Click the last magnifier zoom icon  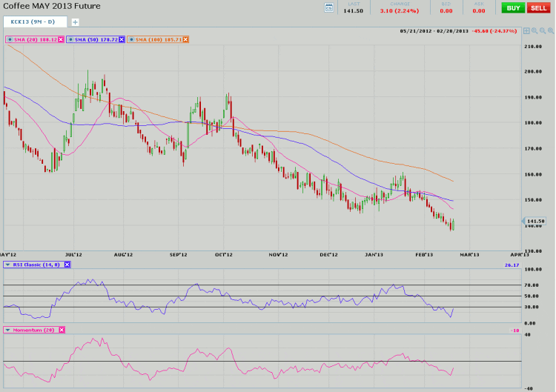(549, 31)
